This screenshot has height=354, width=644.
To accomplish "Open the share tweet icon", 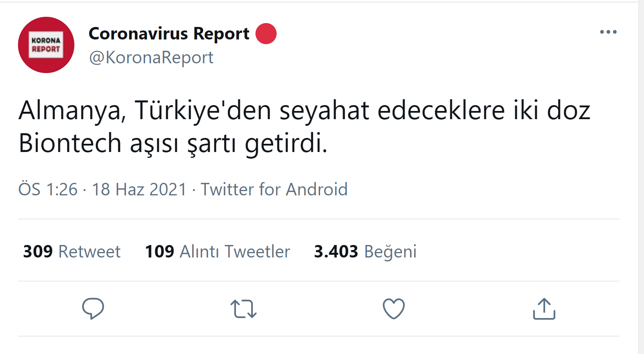I will [x=544, y=309].
